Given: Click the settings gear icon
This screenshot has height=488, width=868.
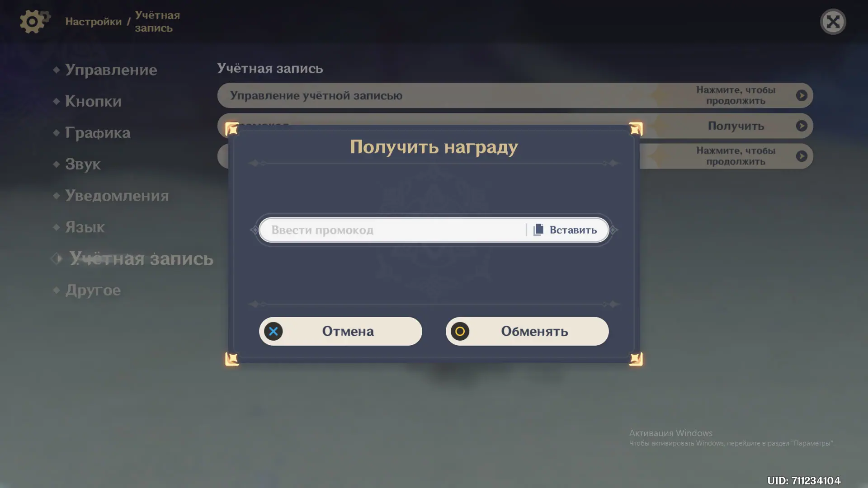Looking at the screenshot, I should pos(33,21).
